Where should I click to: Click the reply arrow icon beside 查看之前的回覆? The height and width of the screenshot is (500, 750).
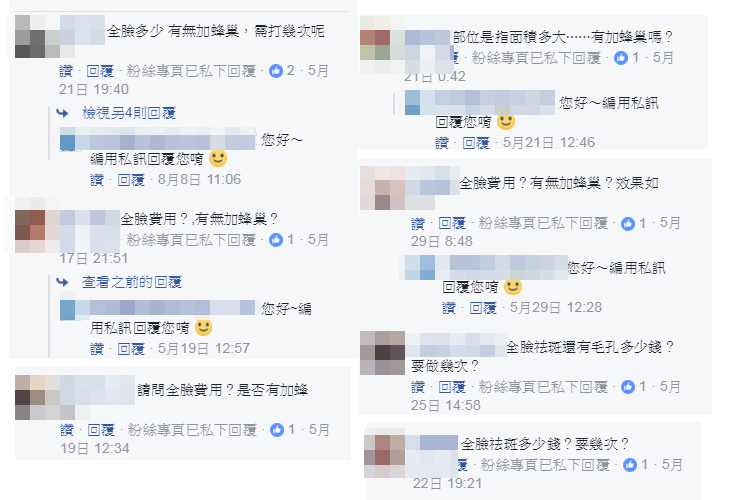tap(62, 282)
